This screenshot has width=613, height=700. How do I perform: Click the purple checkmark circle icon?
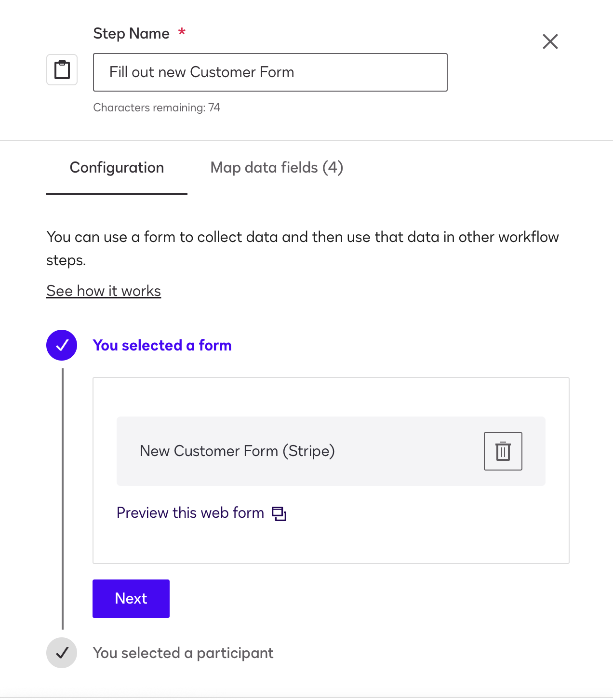(x=62, y=345)
